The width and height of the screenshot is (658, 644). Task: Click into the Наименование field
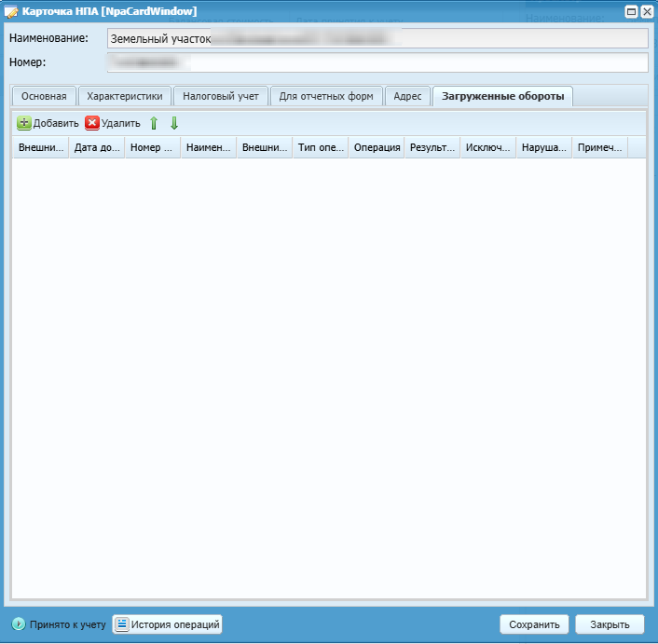pyautogui.click(x=377, y=38)
